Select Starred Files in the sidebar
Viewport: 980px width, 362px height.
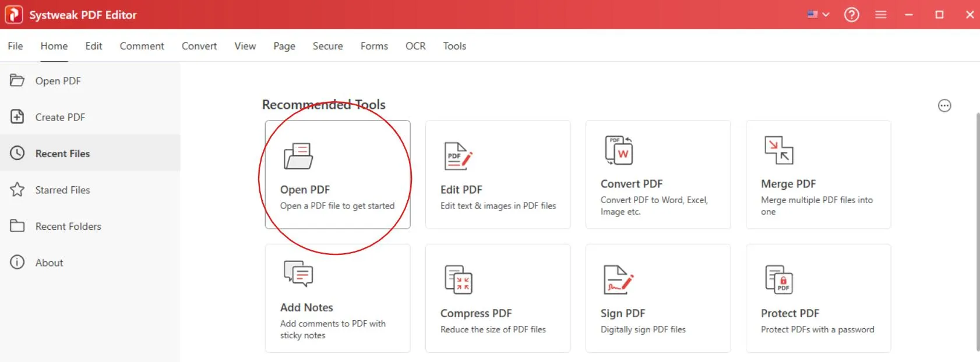(62, 190)
